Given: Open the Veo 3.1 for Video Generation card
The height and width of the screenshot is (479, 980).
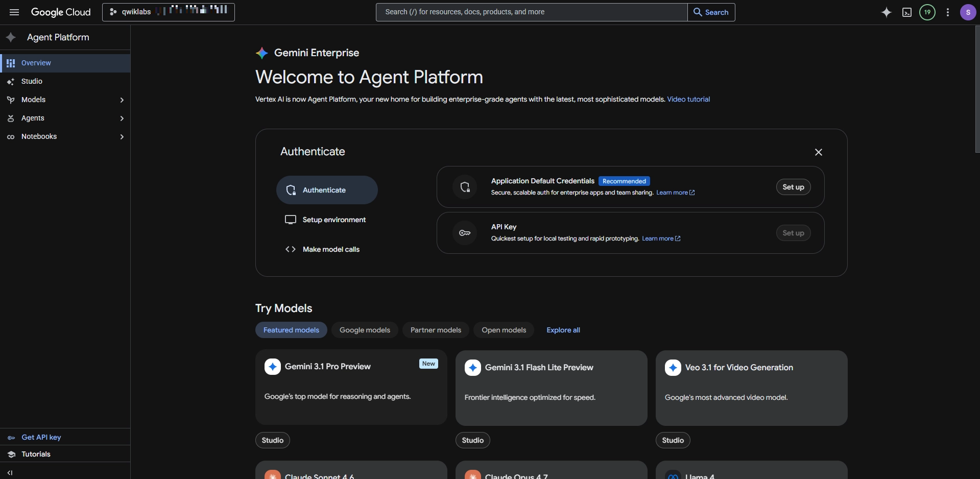Looking at the screenshot, I should click(x=752, y=388).
